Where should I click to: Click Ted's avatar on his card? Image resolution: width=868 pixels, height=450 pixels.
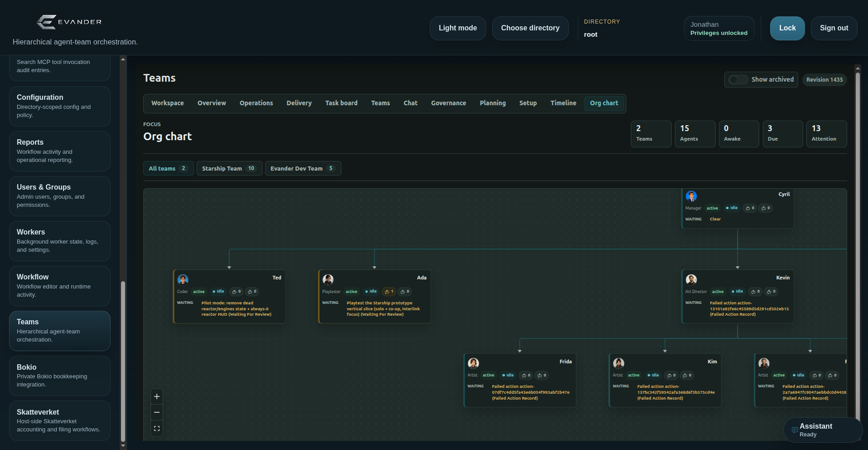coord(183,279)
